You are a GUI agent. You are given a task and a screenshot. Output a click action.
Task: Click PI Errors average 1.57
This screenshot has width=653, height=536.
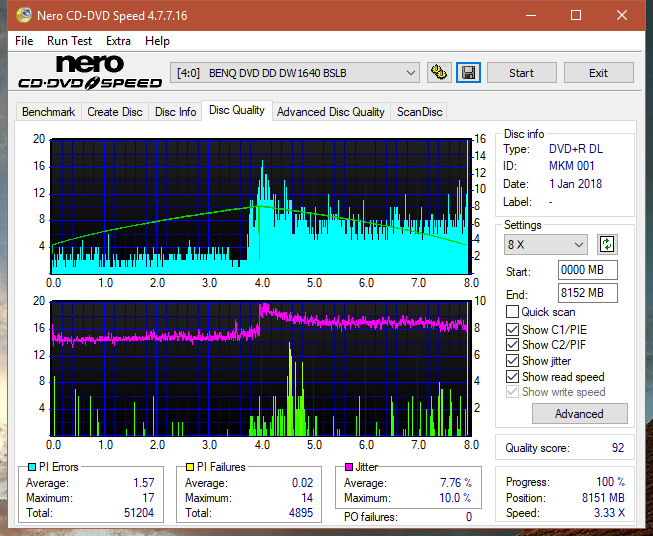(x=144, y=483)
